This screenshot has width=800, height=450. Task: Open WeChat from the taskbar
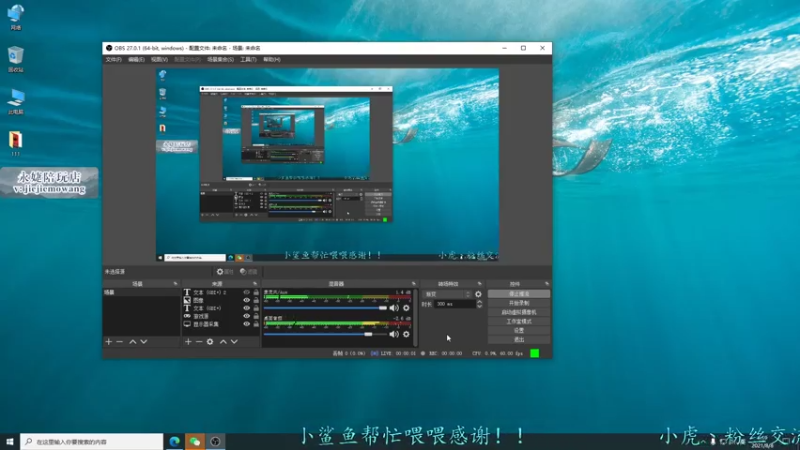pos(194,441)
